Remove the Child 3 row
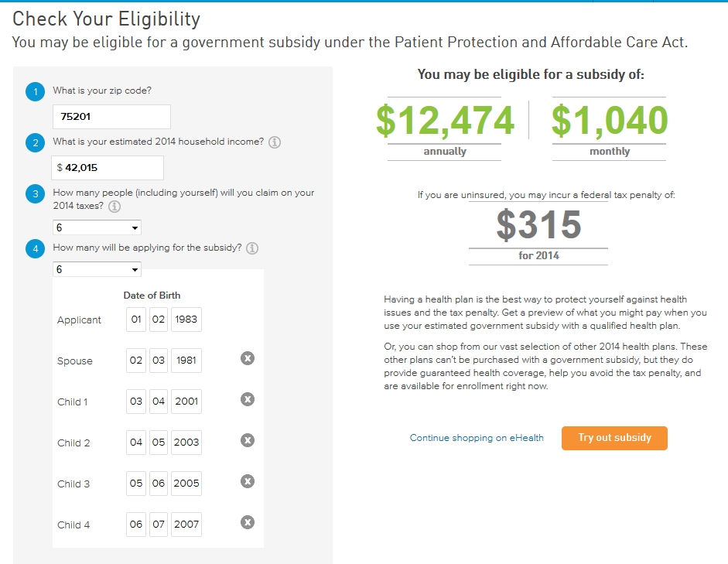 pos(248,481)
